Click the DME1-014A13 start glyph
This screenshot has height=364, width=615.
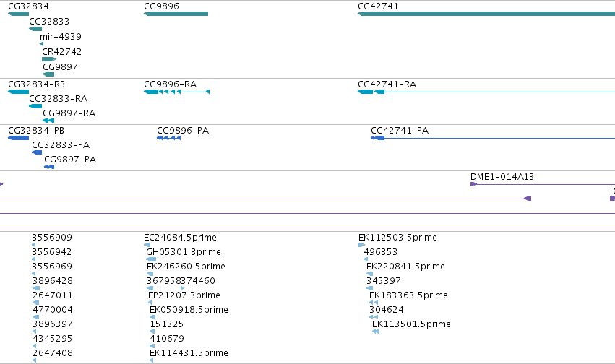click(x=473, y=184)
